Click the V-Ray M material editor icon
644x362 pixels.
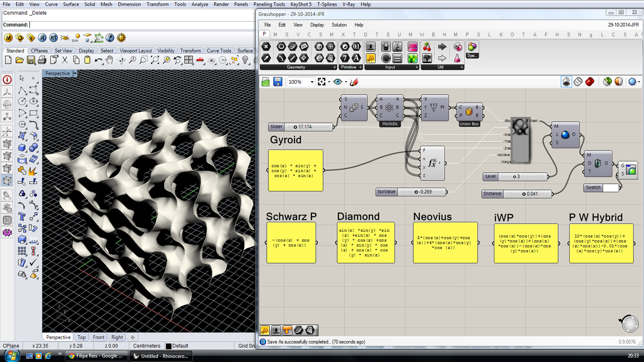coord(8,38)
